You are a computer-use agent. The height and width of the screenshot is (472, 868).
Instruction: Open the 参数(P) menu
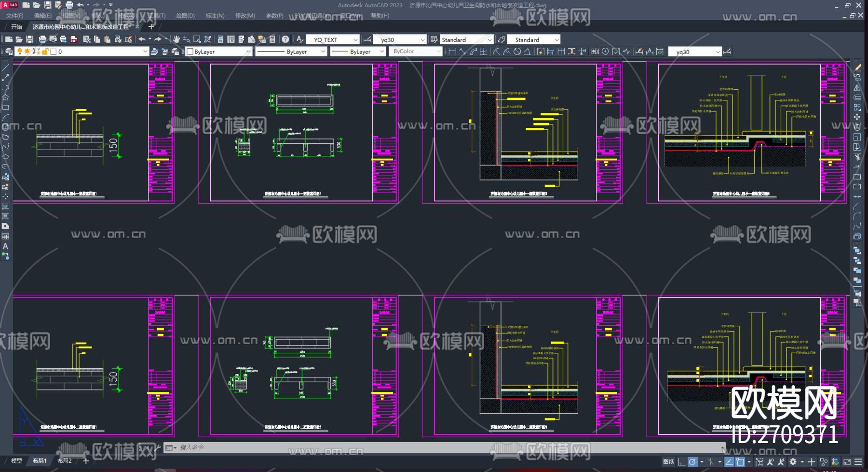(x=275, y=15)
